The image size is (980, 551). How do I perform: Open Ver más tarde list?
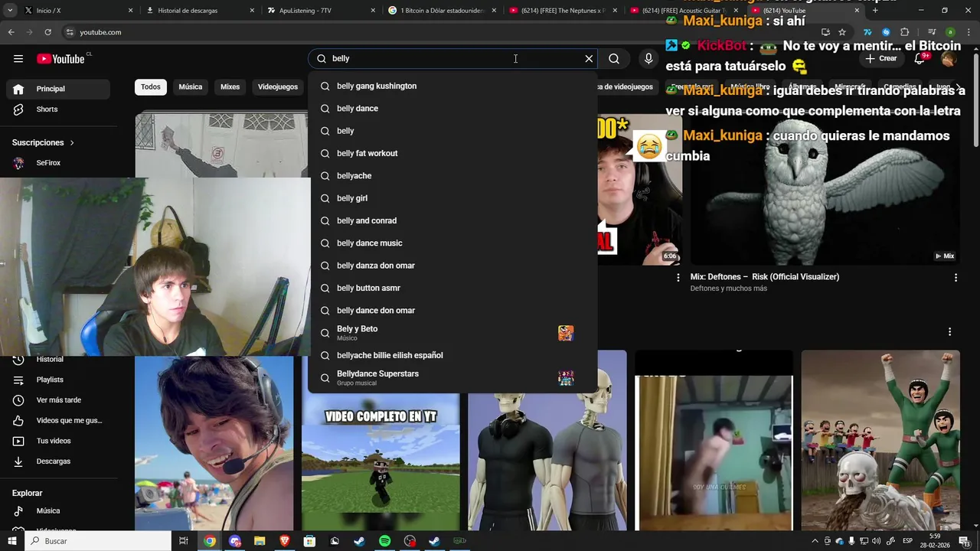tap(58, 400)
